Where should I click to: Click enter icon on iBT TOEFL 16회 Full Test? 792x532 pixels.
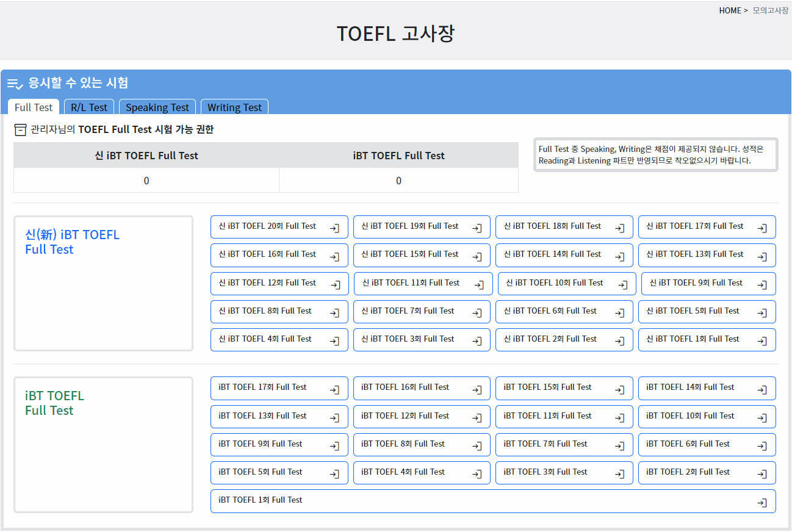click(x=477, y=390)
